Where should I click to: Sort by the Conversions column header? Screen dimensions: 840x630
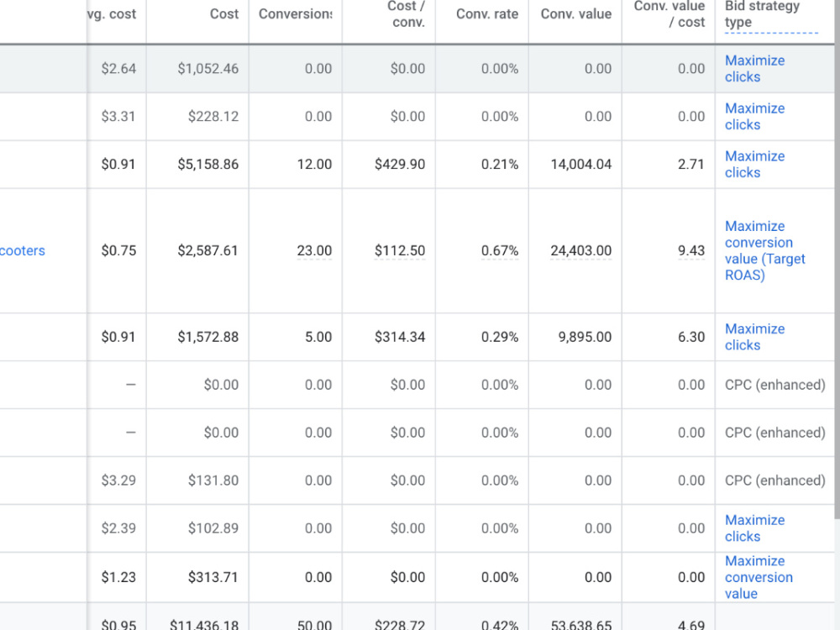pyautogui.click(x=295, y=14)
